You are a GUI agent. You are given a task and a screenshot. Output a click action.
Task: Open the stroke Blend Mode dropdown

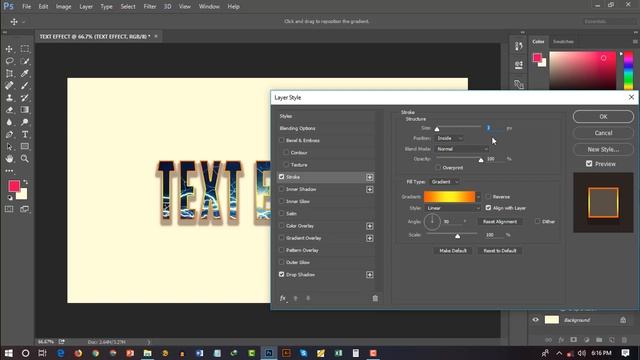pyautogui.click(x=462, y=149)
